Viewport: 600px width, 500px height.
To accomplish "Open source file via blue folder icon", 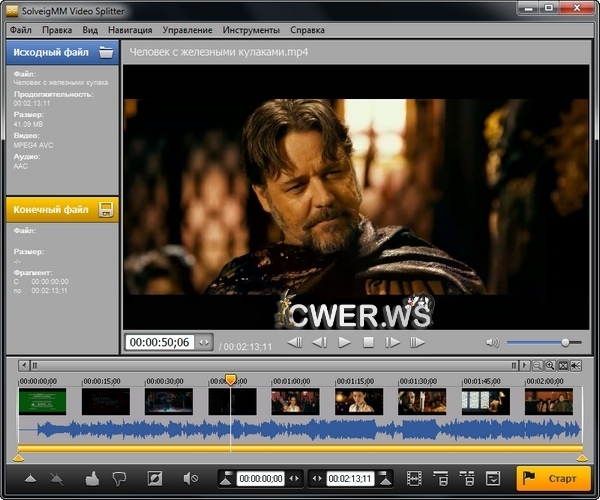I will point(106,53).
